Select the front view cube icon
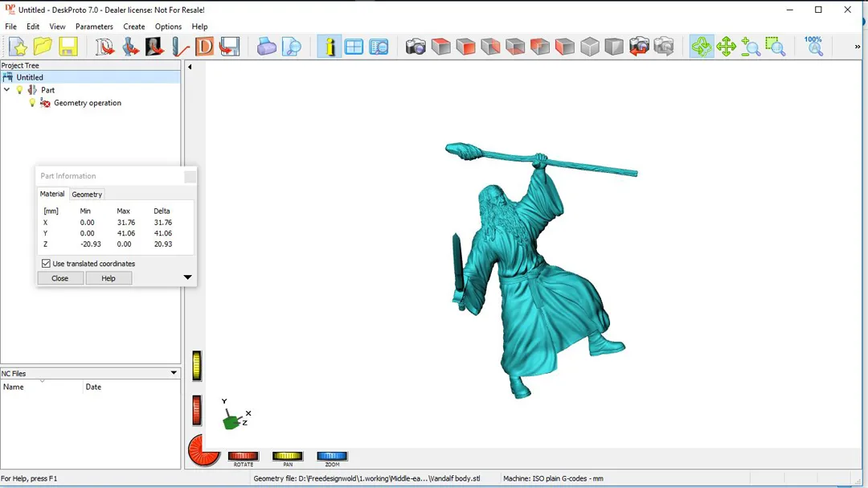868x488 pixels. (x=465, y=47)
